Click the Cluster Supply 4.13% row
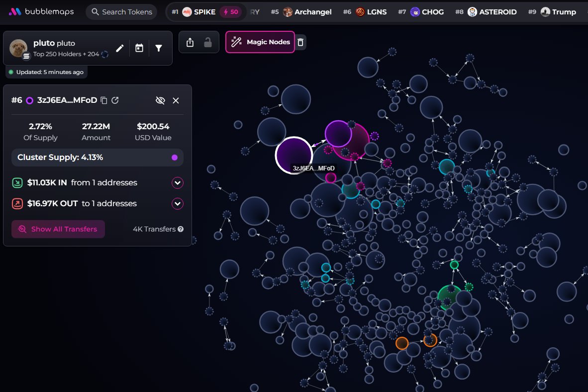Screen dimensions: 588x392 [x=98, y=157]
